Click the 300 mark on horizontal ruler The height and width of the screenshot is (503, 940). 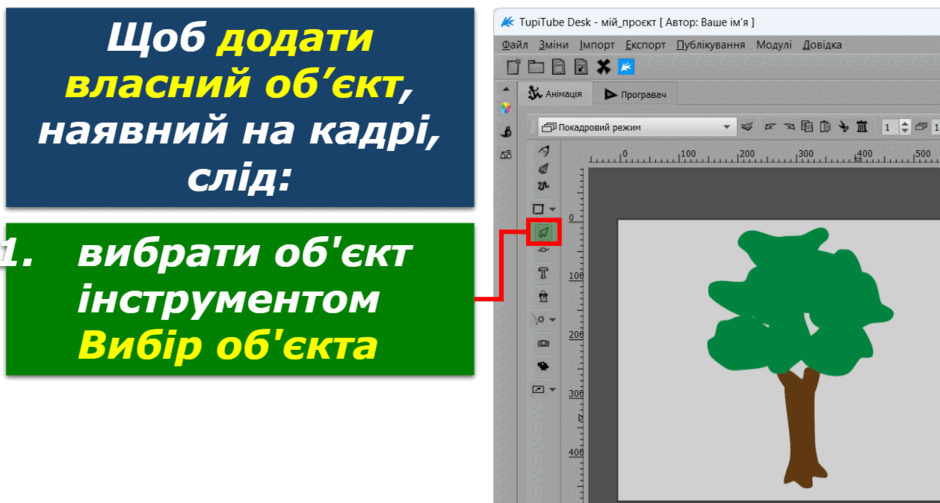pyautogui.click(x=807, y=154)
